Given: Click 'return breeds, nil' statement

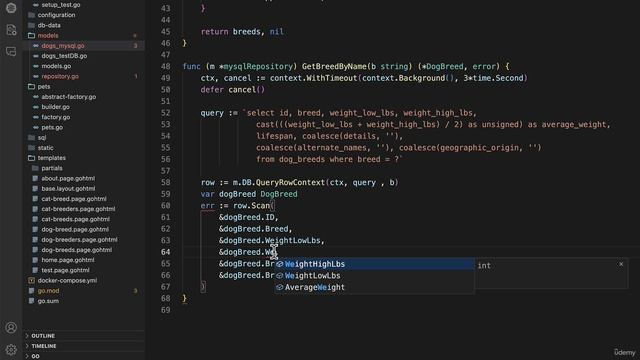Looking at the screenshot, I should tap(242, 32).
